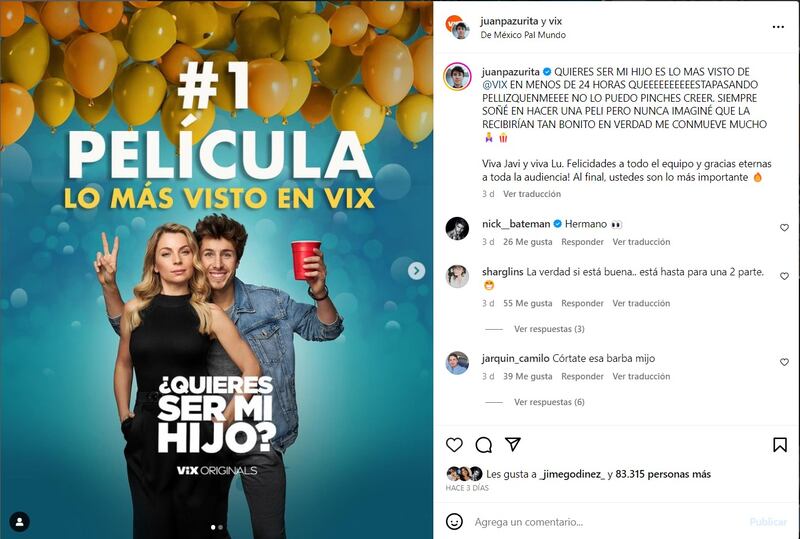
Task: Open juanpazurita profile from header
Action: tap(509, 21)
